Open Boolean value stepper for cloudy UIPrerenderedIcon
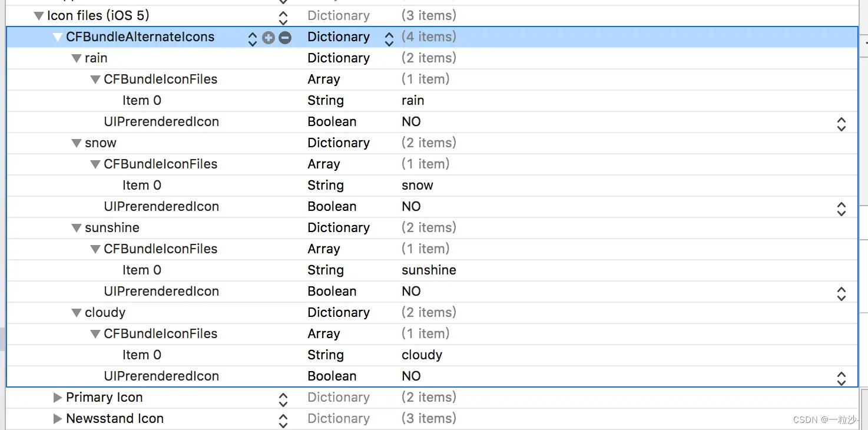 pos(842,378)
